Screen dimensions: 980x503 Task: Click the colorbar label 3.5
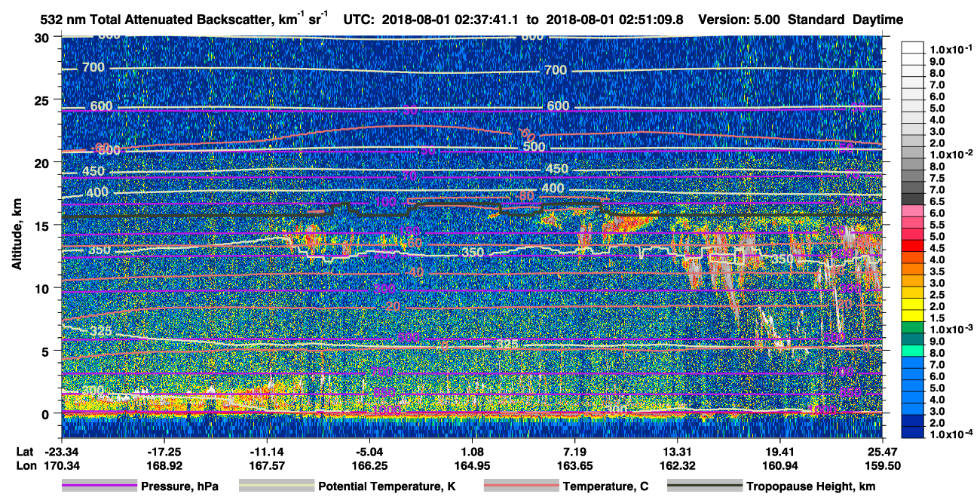click(x=938, y=271)
